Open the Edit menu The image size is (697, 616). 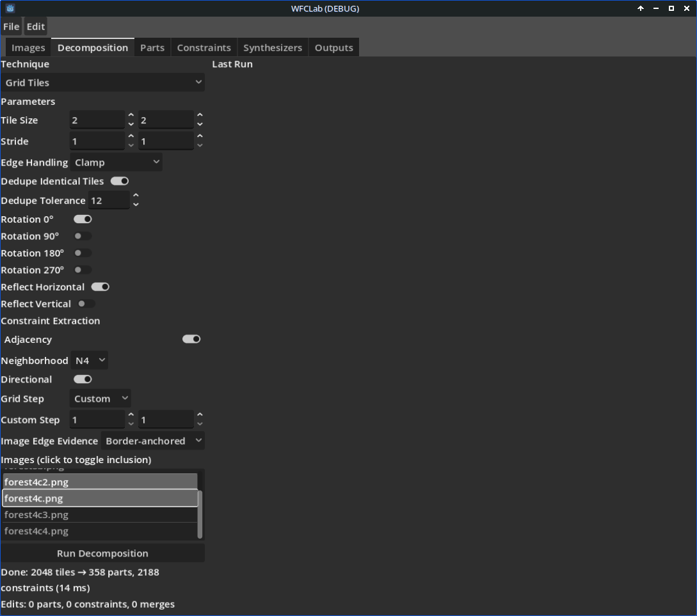36,27
